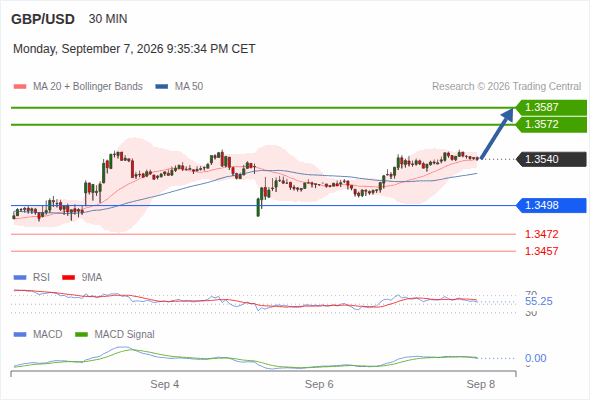Click the Sep 8 date axis marker
Viewport: 590px width, 400px height.
click(481, 384)
